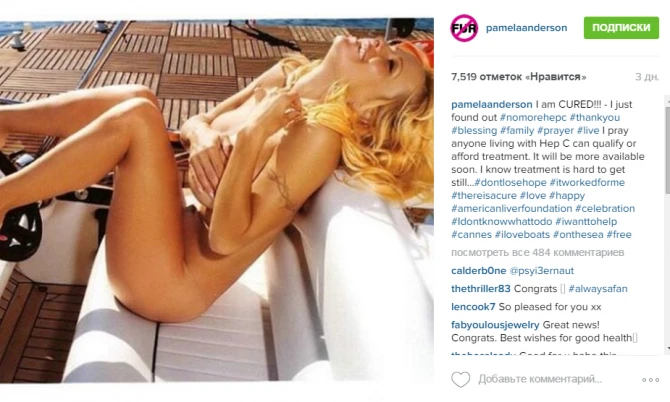Expand all 484 comments link
The height and width of the screenshot is (402, 670).
pyautogui.click(x=538, y=252)
